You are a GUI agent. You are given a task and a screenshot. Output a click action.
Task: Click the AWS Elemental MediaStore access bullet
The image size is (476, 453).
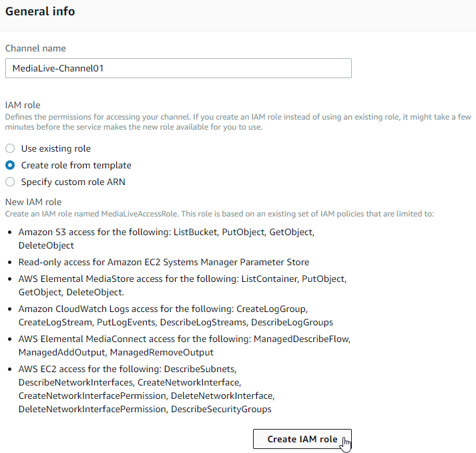182,285
